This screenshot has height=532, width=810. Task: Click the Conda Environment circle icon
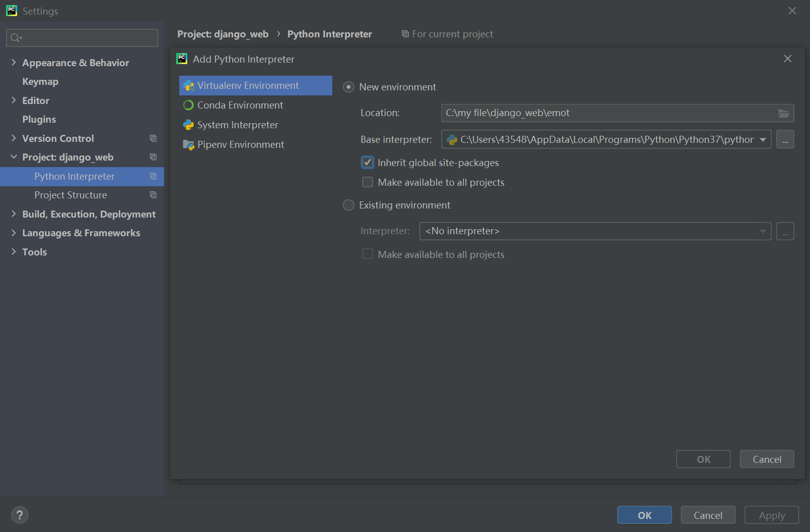click(x=188, y=105)
